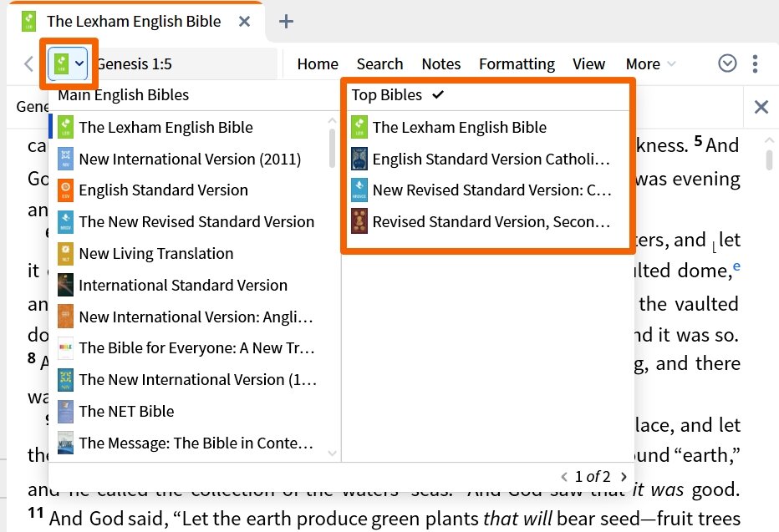Click The Message cover icon
779x532 pixels.
[65, 443]
